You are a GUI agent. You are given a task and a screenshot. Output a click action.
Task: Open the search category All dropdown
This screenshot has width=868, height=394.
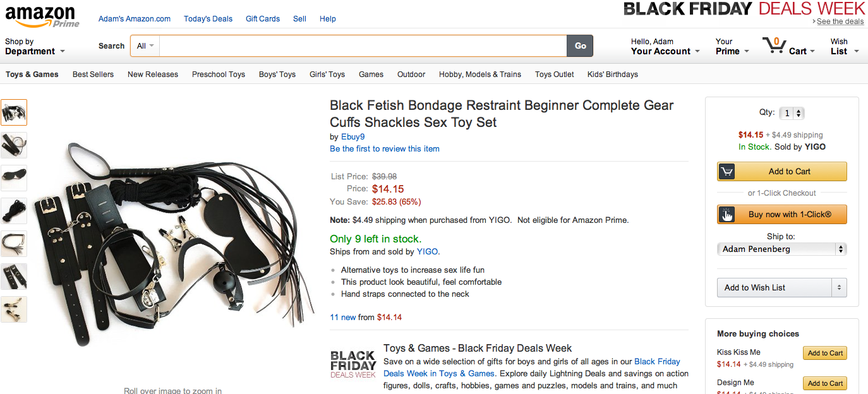click(145, 46)
